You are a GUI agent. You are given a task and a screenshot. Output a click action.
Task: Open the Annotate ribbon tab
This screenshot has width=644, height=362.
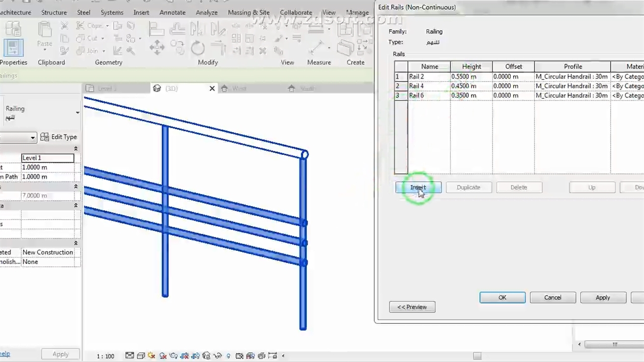[x=172, y=12]
